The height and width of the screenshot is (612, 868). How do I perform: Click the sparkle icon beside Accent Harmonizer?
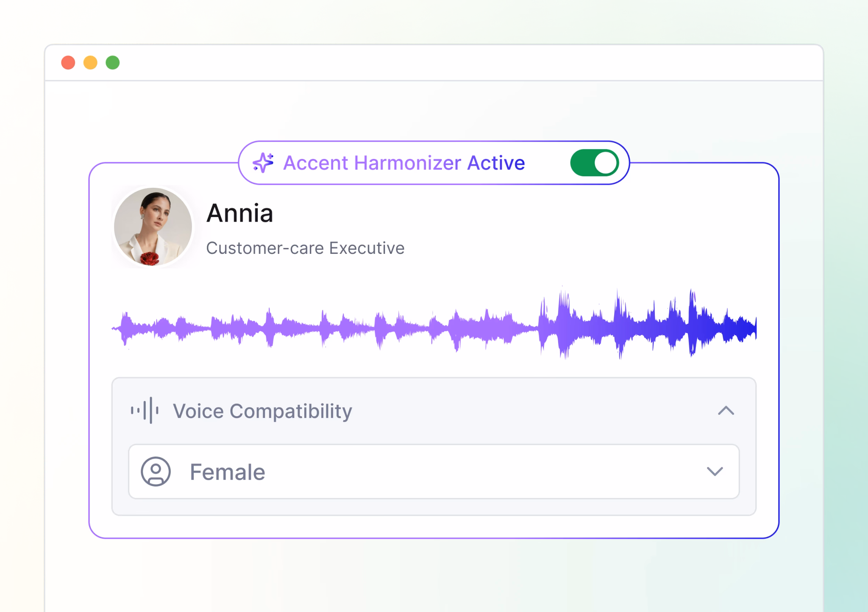tap(263, 162)
